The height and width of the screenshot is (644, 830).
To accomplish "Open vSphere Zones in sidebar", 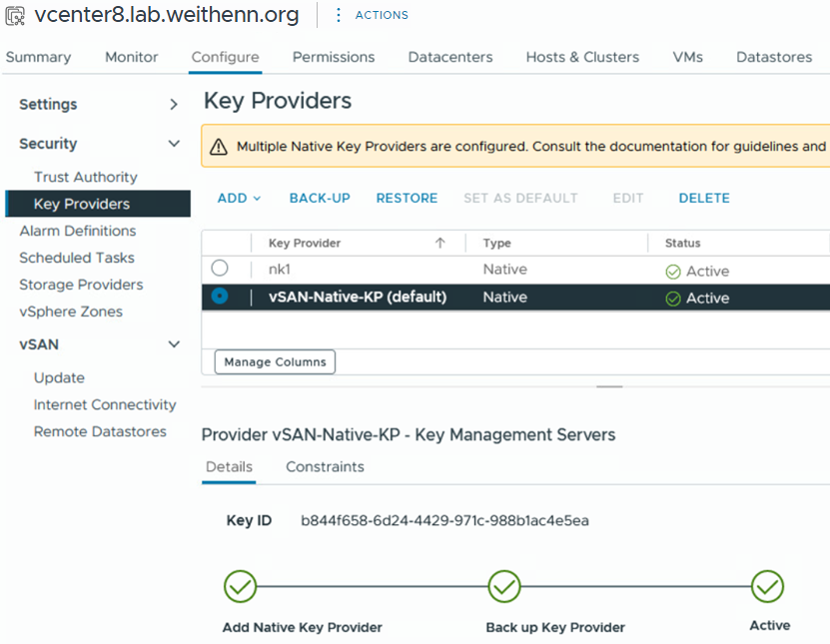I will (x=71, y=312).
